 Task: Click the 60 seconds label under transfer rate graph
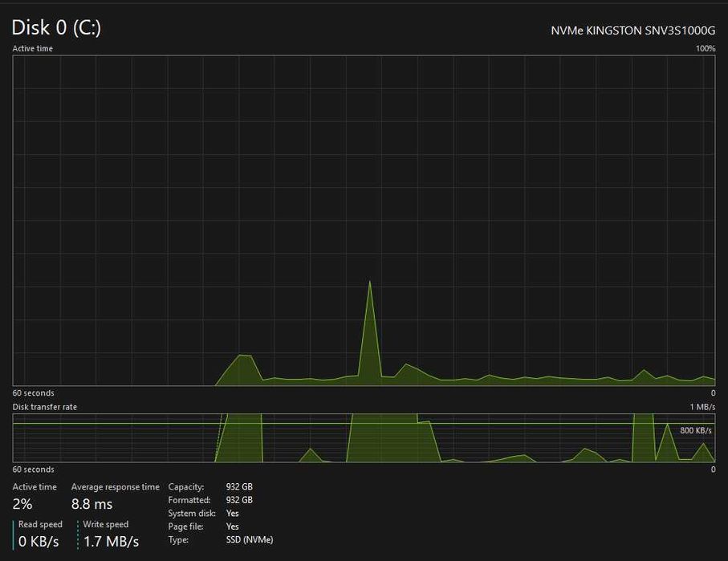33,470
